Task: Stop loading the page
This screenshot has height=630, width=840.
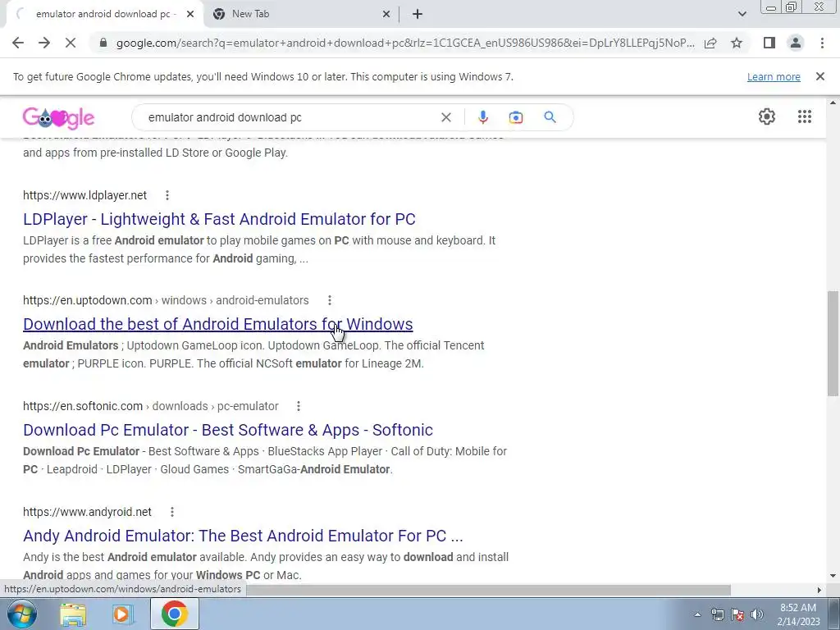Action: pos(71,43)
